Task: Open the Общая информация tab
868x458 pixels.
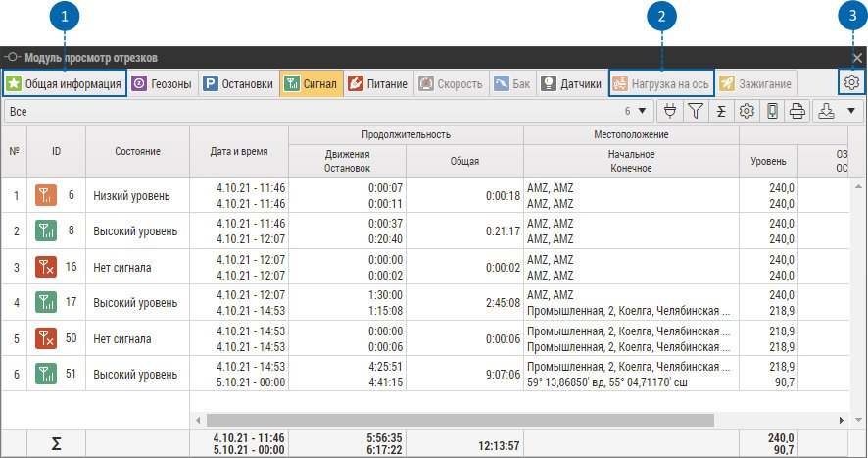Action: (x=65, y=83)
